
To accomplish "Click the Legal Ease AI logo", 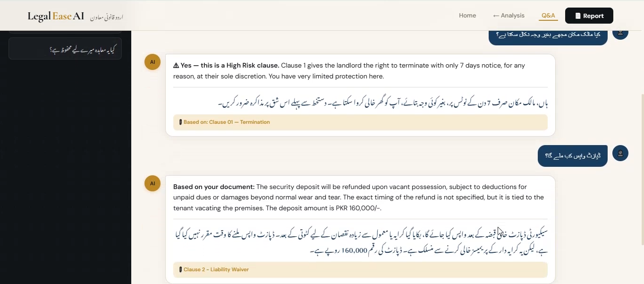I will pyautogui.click(x=55, y=16).
